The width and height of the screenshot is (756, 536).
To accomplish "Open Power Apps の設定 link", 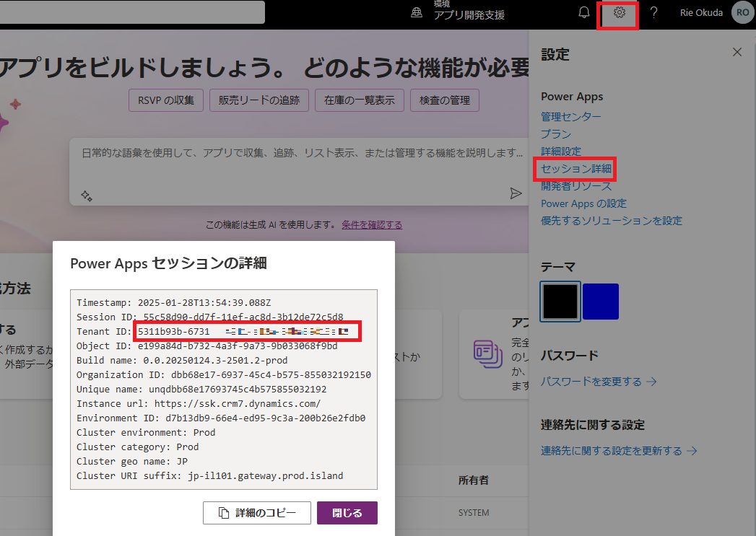I will 584,203.
